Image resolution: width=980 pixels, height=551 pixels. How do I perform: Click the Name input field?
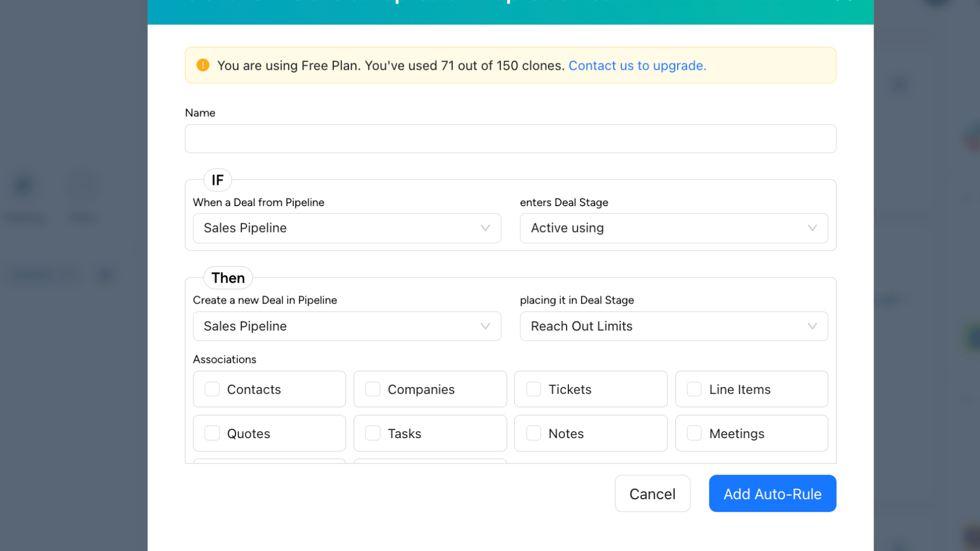[510, 138]
